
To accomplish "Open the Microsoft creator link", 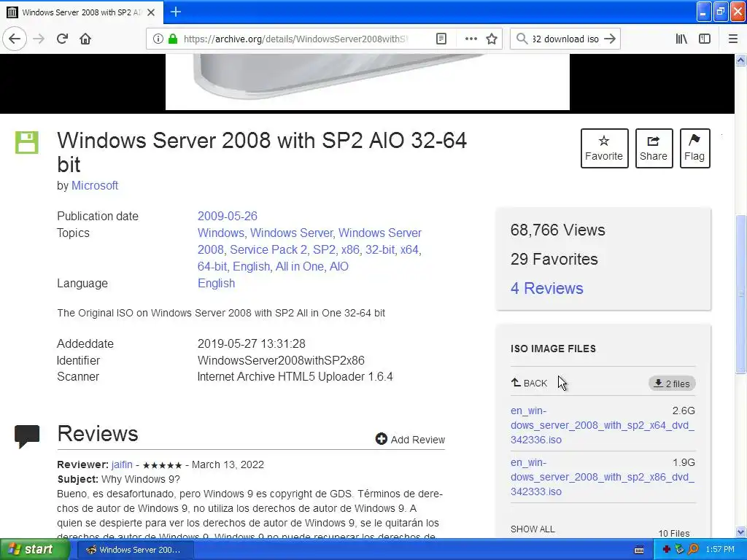I will [x=95, y=185].
